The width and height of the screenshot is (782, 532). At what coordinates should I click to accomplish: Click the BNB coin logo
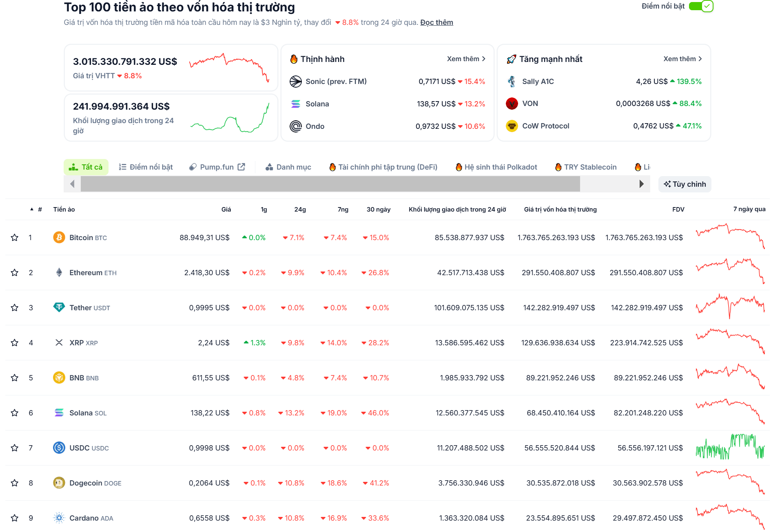tap(59, 377)
